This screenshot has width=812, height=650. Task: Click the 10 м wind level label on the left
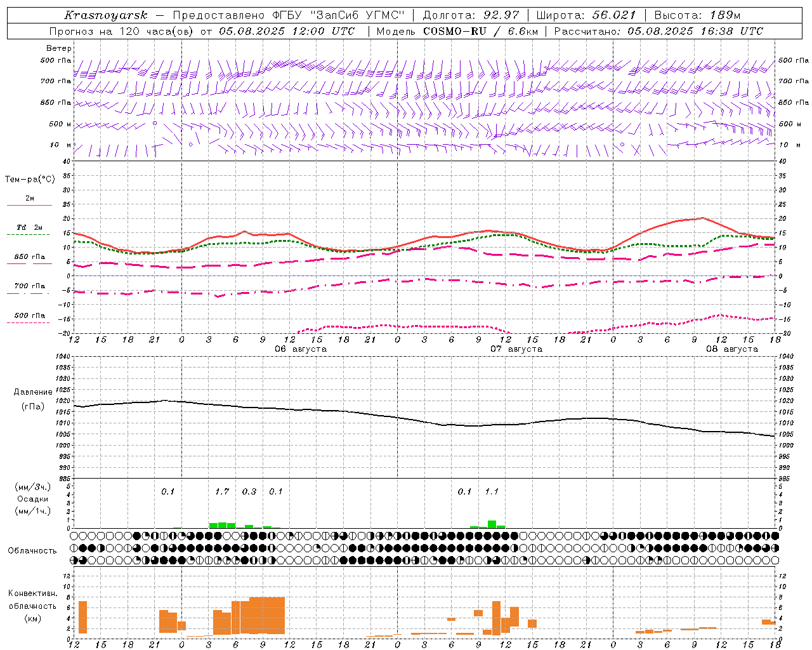pyautogui.click(x=61, y=145)
